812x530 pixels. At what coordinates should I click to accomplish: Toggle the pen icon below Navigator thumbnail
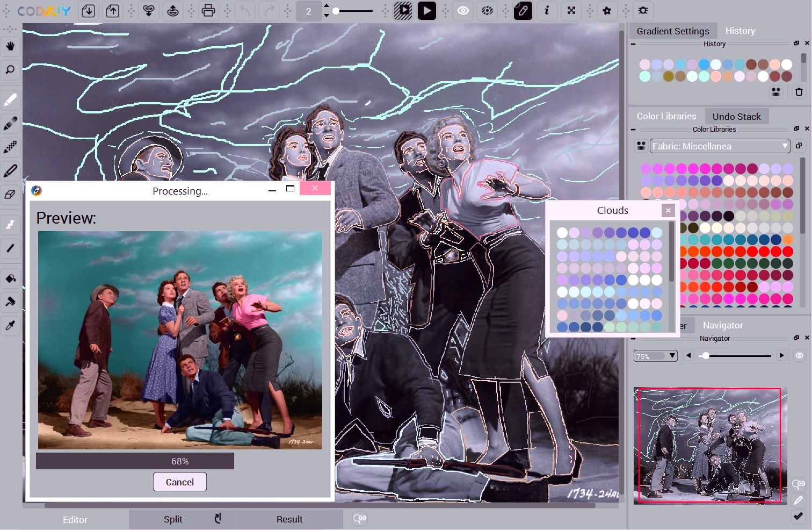(799, 500)
